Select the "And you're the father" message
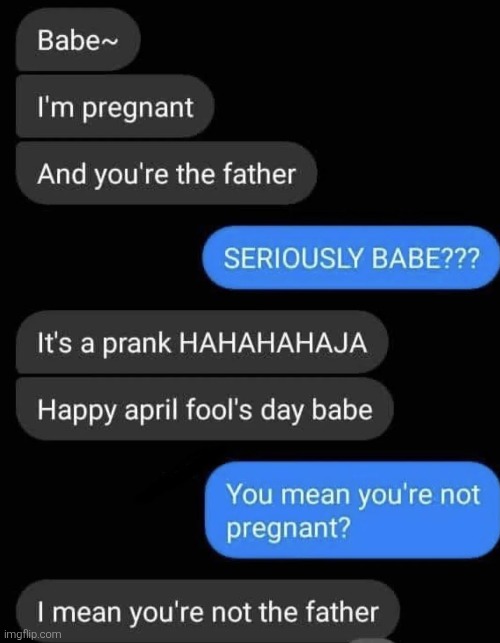 pyautogui.click(x=166, y=173)
